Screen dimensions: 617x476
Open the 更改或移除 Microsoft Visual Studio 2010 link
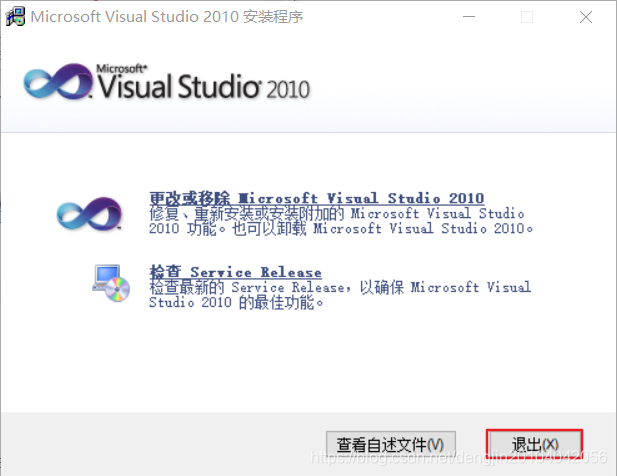pos(316,198)
